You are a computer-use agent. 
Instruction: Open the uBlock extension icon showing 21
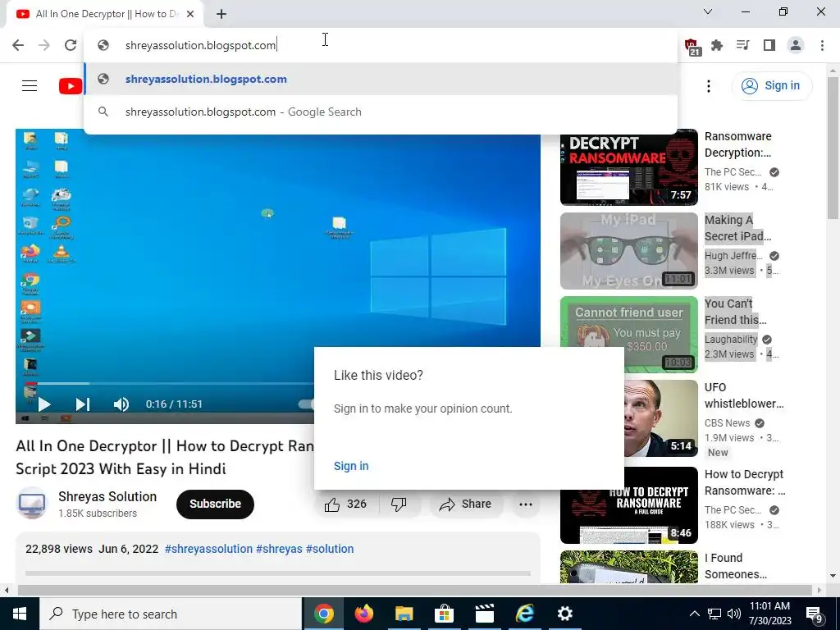pyautogui.click(x=692, y=46)
